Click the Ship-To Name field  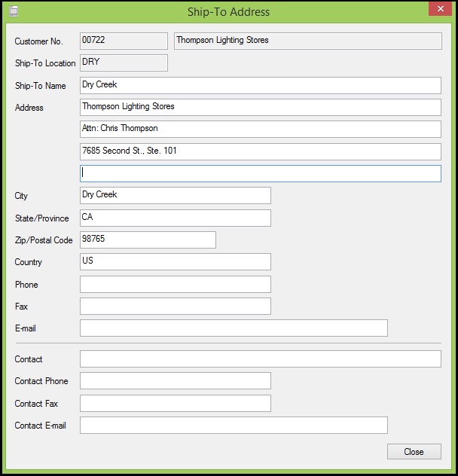pyautogui.click(x=260, y=85)
